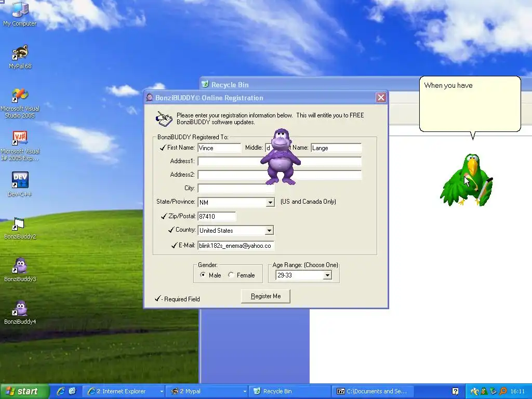
Task: Open the Country dropdown
Action: click(x=269, y=230)
